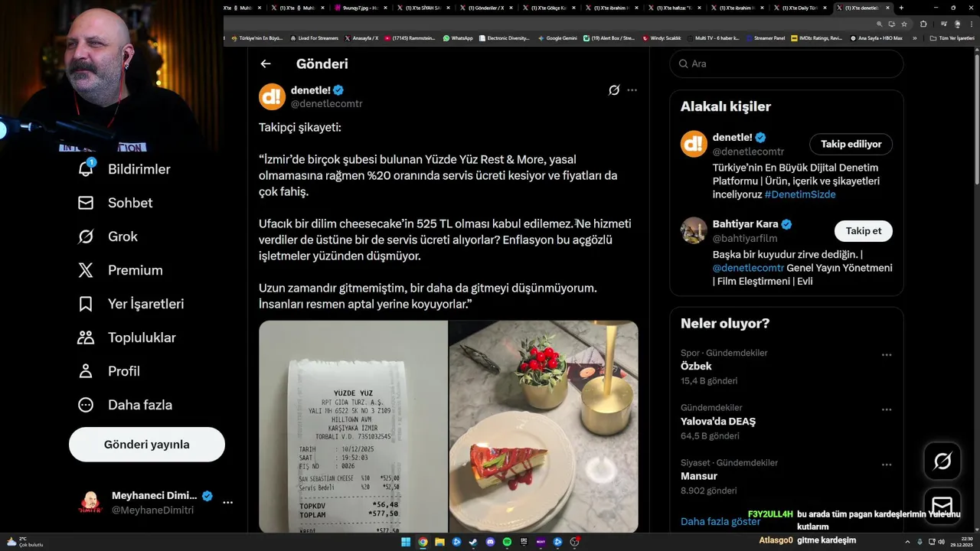
Task: Follow Bahtiyar Kara with Takip et
Action: click(863, 231)
